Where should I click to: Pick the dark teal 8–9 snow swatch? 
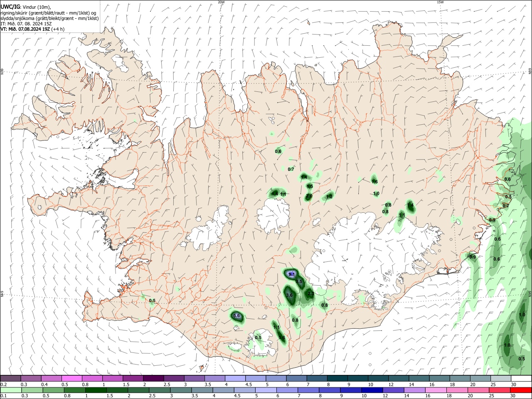pos(337,378)
